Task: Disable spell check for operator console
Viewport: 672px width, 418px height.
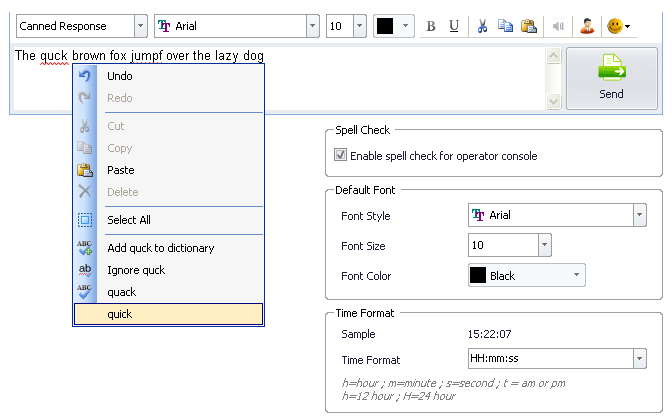Action: tap(340, 155)
